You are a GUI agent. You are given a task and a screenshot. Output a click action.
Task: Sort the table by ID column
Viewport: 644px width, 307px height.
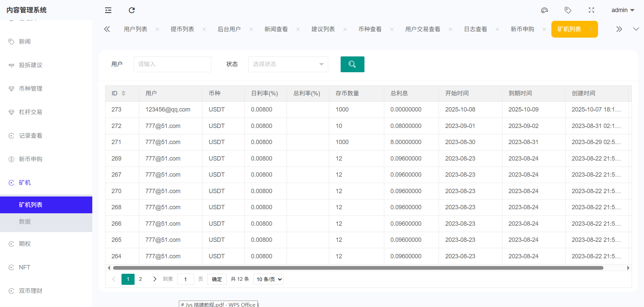coord(123,93)
